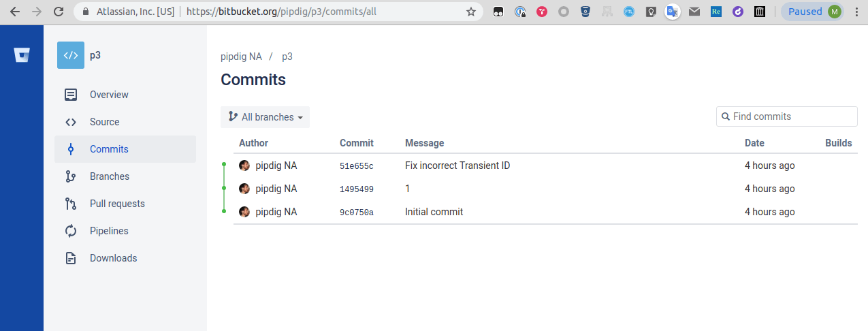The width and height of the screenshot is (868, 331).
Task: Reload the page in the browser
Action: point(59,12)
